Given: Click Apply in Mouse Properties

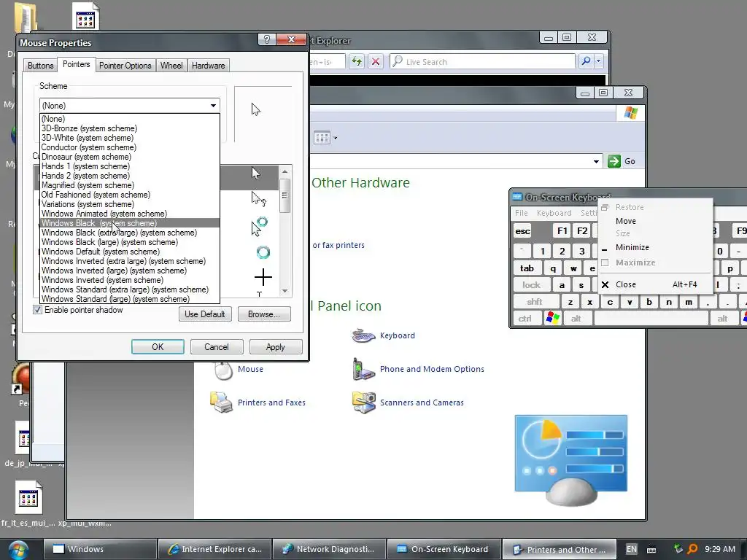Looking at the screenshot, I should coord(275,346).
